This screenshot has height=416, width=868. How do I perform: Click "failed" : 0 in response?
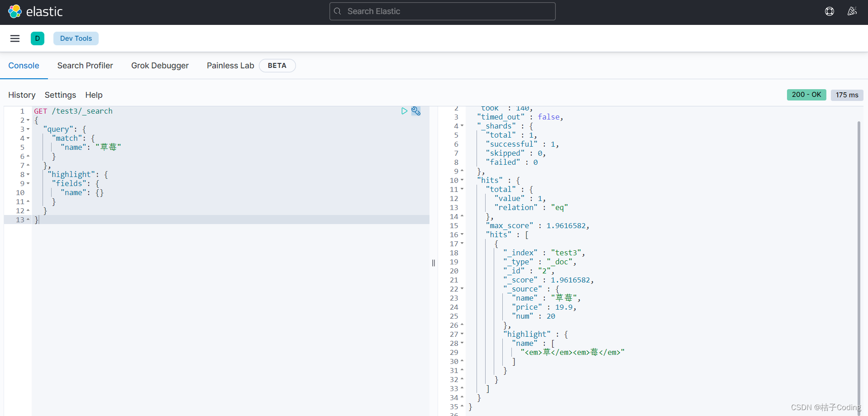point(512,162)
